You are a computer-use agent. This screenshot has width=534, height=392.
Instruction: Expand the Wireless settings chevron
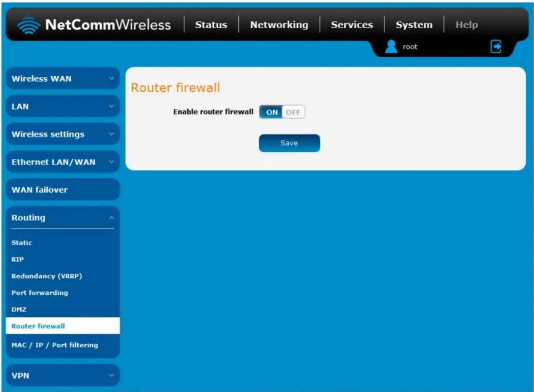coord(112,134)
